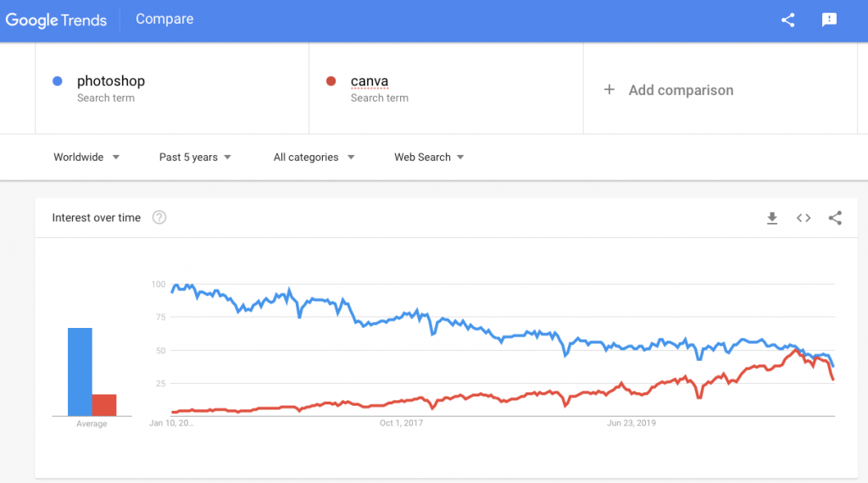Click the header share icon
Image resolution: width=868 pixels, height=483 pixels.
(x=787, y=20)
